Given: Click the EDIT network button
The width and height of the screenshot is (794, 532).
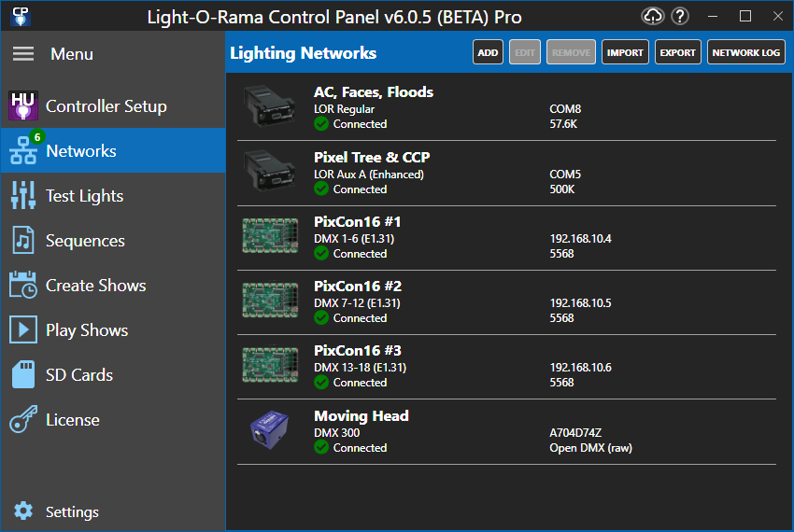Looking at the screenshot, I should [x=525, y=52].
